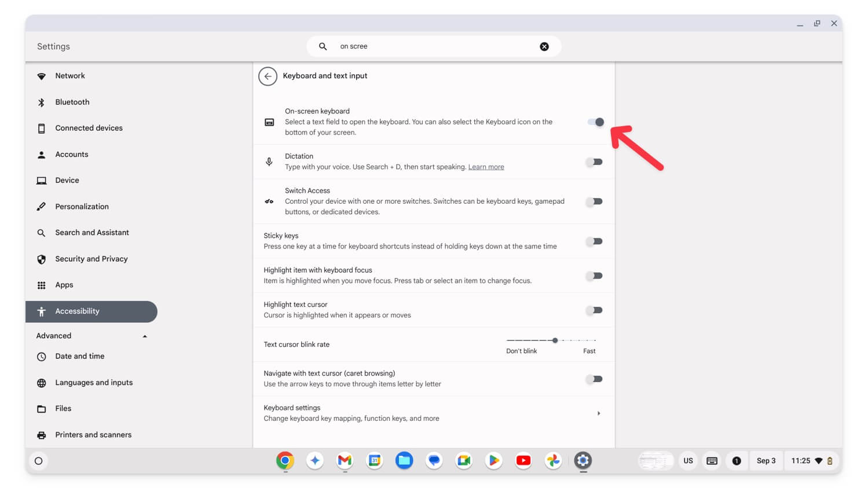Screen dimensions: 868x488
Task: Clear the search field text
Action: tap(544, 46)
